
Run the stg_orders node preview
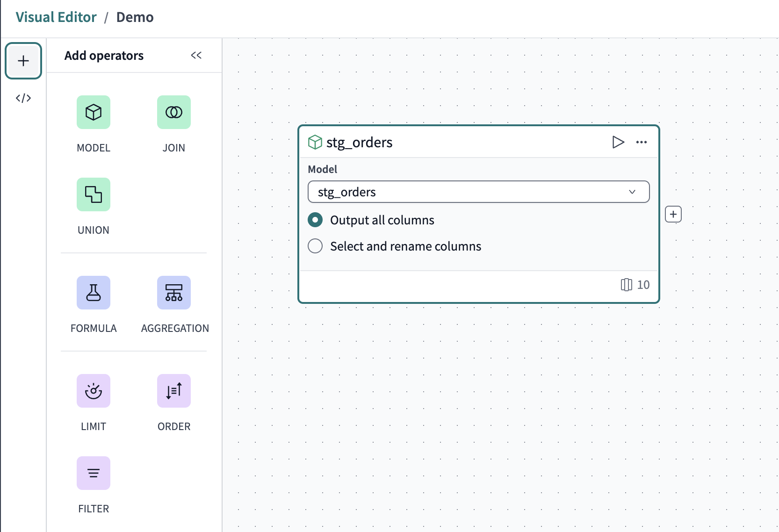pos(618,142)
